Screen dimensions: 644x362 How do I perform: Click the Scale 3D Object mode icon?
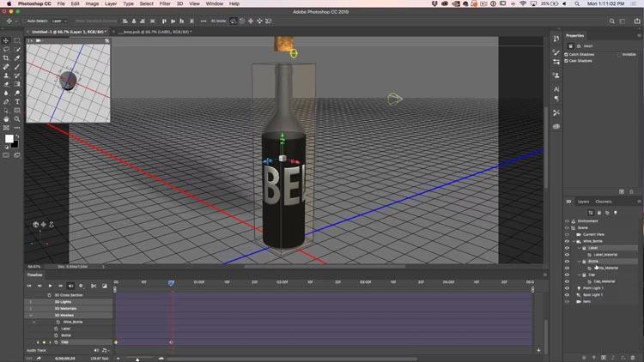[268, 21]
